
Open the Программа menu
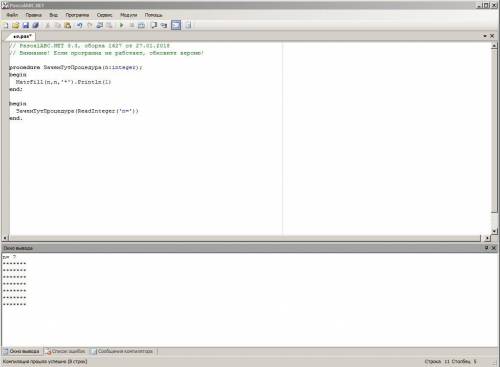pos(77,15)
